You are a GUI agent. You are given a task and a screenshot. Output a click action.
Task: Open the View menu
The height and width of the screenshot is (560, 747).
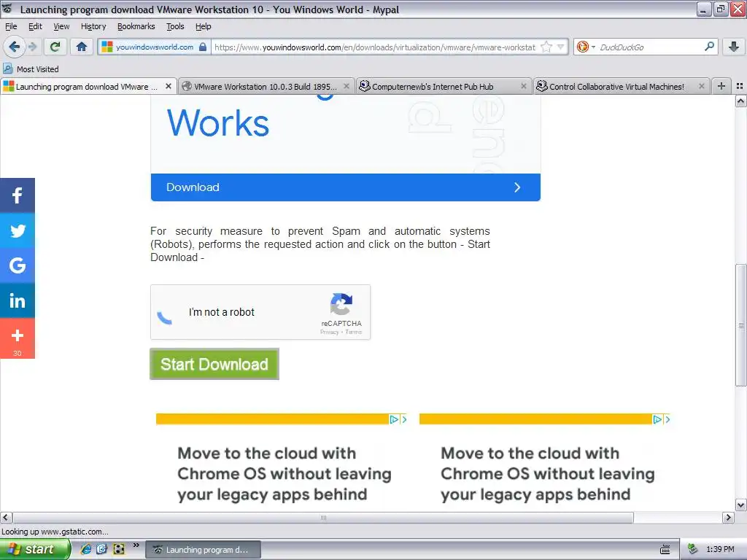(61, 26)
